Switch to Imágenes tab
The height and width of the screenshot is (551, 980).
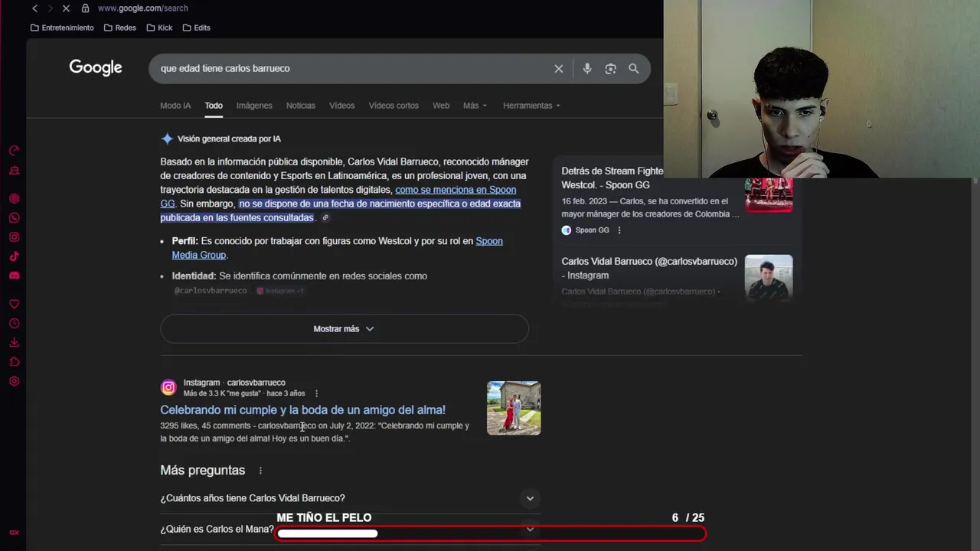click(x=254, y=106)
